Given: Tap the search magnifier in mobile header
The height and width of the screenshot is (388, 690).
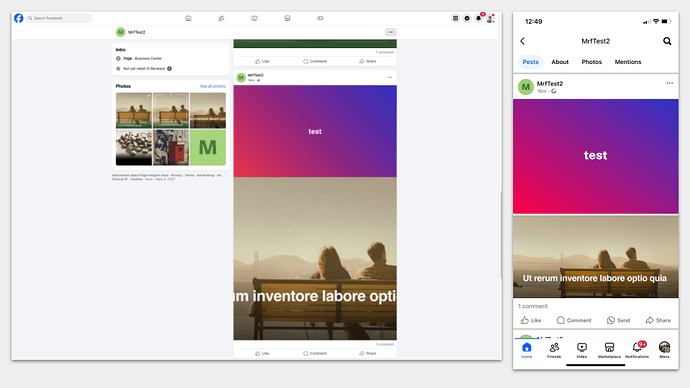Looking at the screenshot, I should tap(667, 41).
